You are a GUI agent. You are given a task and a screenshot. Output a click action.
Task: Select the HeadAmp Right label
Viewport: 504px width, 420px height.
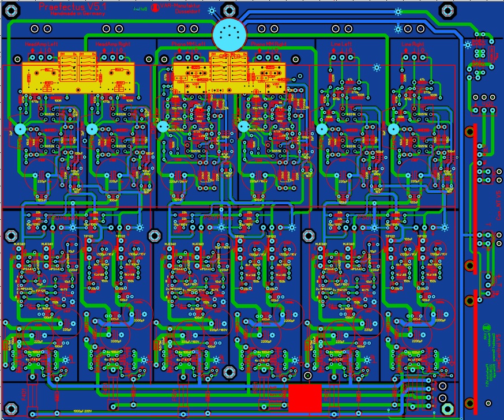(x=110, y=44)
